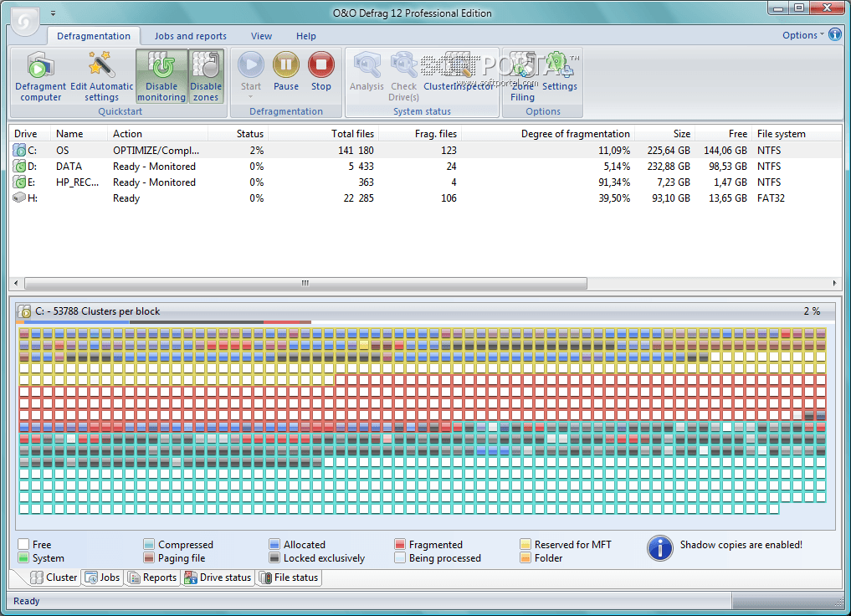Click the horizontal scrollbar thumb
851x616 pixels.
click(305, 283)
